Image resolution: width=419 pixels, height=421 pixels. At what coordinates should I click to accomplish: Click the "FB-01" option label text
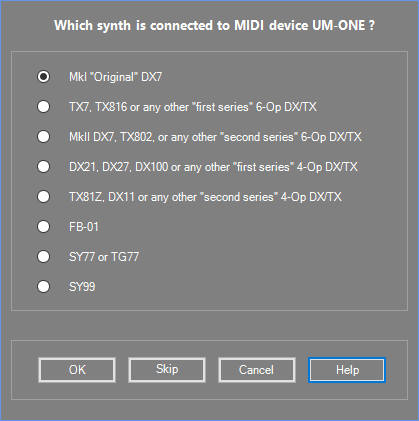click(84, 227)
